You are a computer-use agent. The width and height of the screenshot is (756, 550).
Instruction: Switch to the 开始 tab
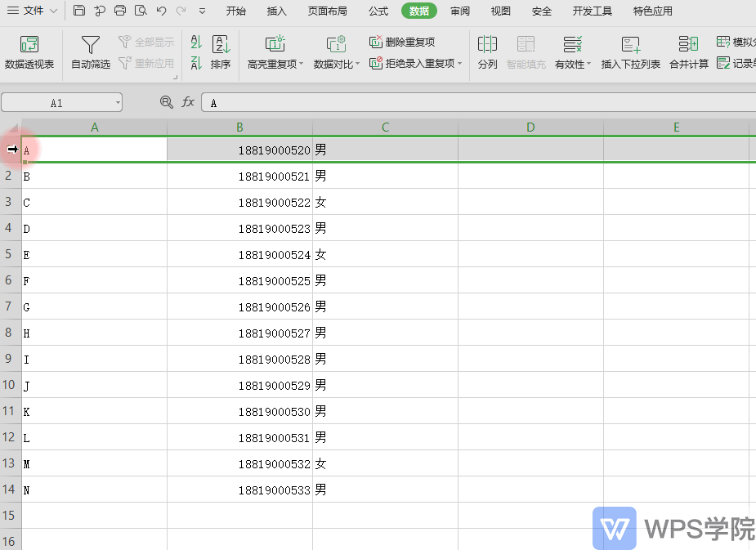tap(235, 11)
